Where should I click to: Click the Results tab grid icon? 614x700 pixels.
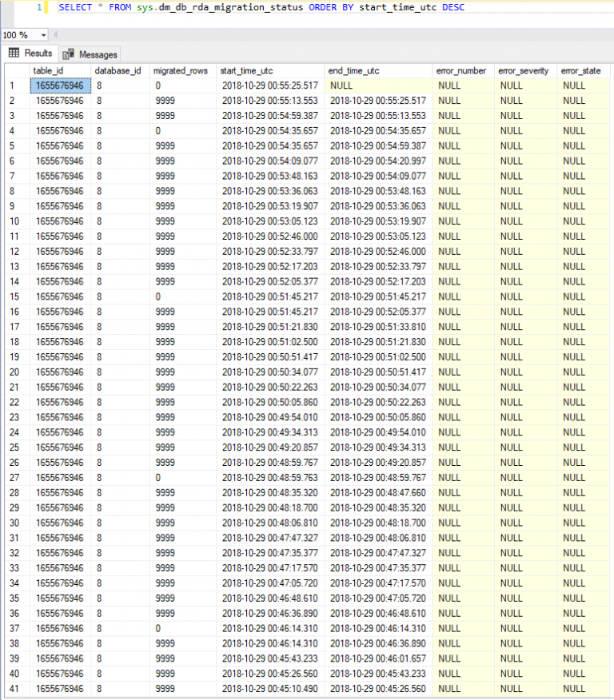coord(14,54)
